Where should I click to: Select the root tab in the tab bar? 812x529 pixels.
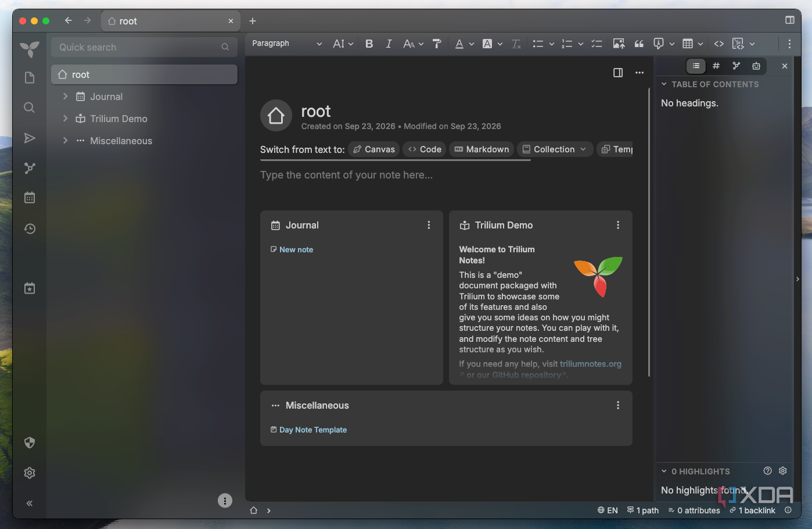coord(171,21)
